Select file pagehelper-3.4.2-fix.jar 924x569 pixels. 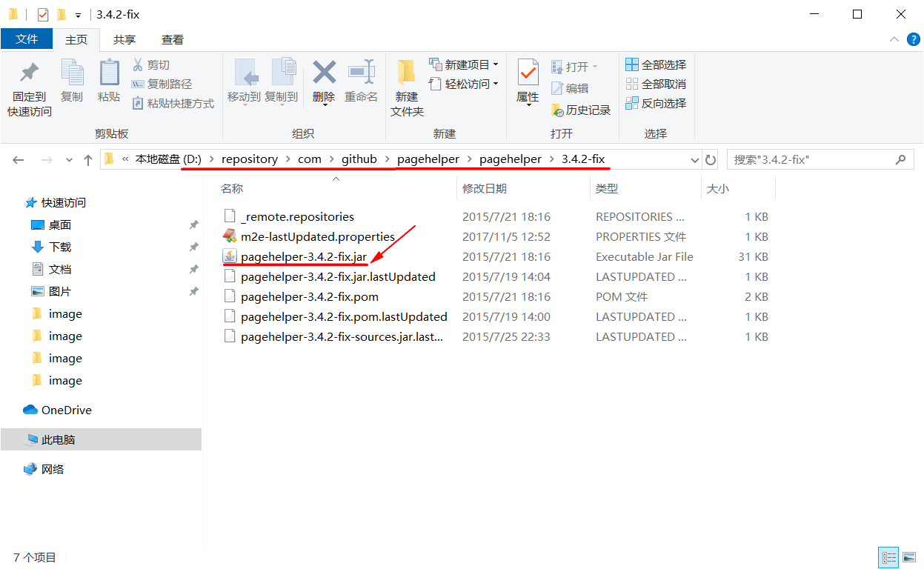(295, 256)
